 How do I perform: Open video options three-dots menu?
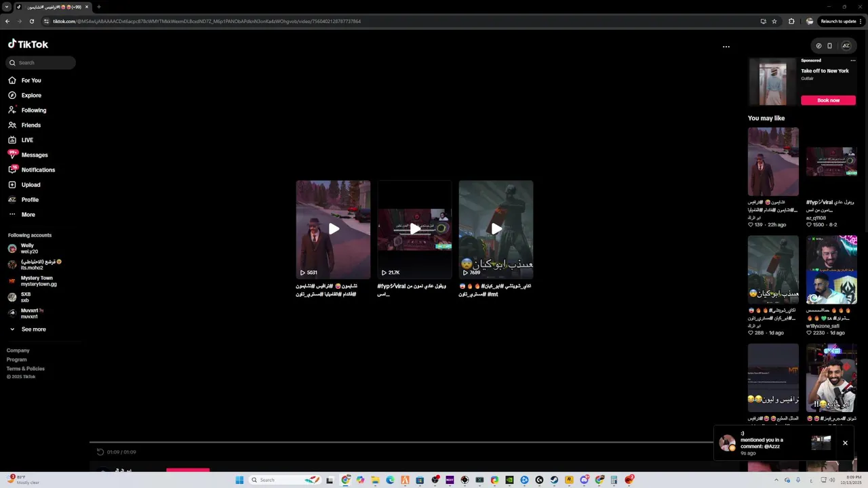pos(726,47)
